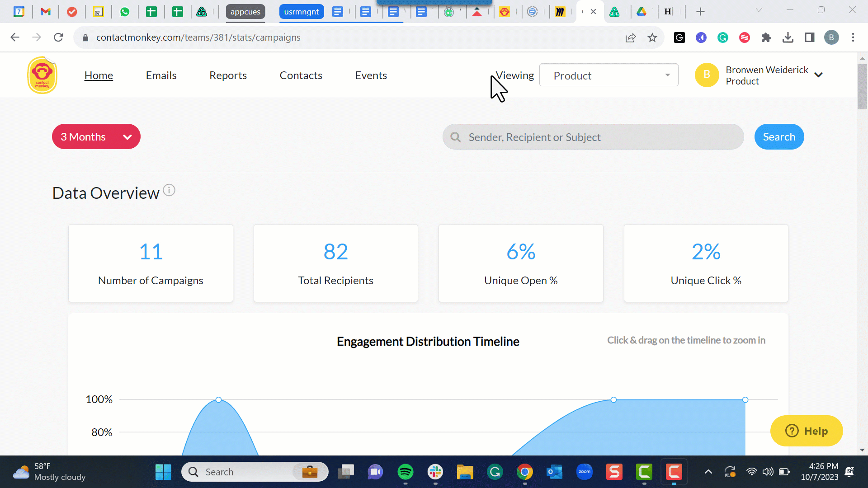The height and width of the screenshot is (488, 868).
Task: Open Slack from the taskbar
Action: 435,472
